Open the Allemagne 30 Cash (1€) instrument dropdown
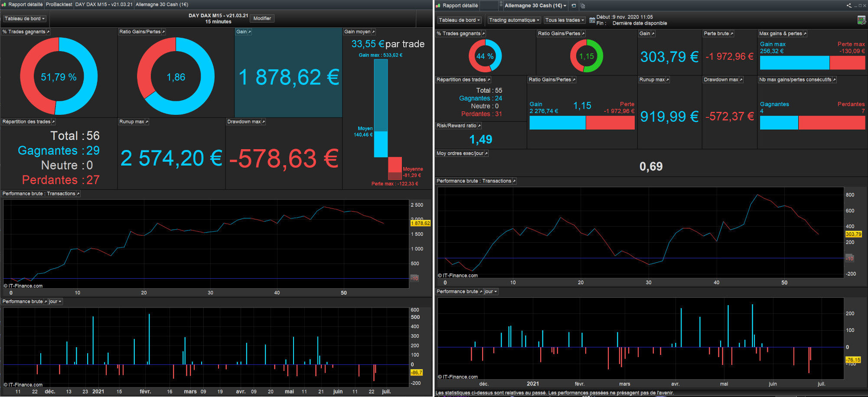This screenshot has height=397, width=868. [x=535, y=6]
